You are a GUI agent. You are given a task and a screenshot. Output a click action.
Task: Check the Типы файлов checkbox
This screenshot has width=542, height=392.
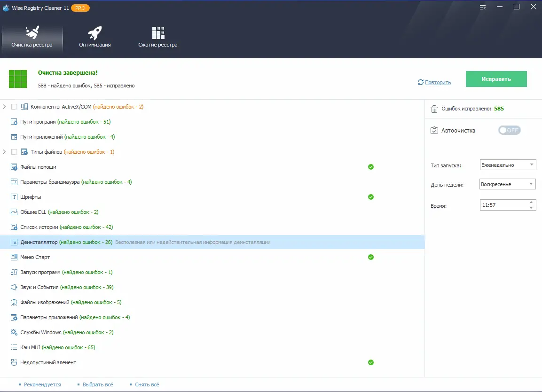coord(13,152)
